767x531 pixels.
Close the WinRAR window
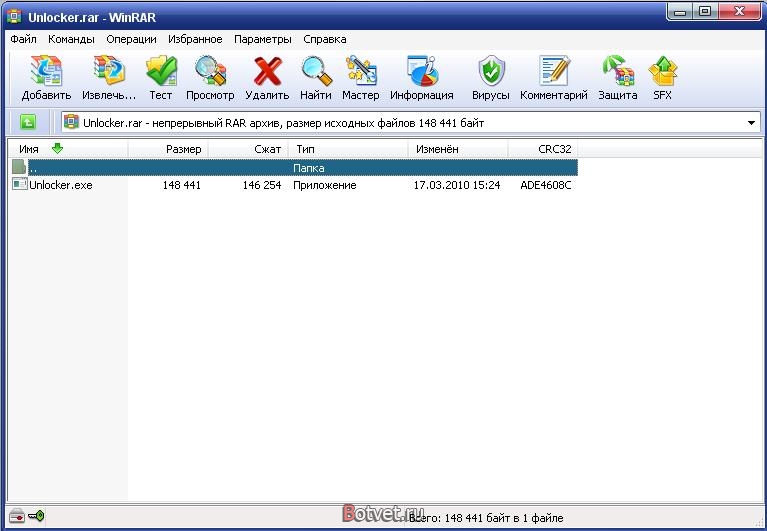pos(740,12)
